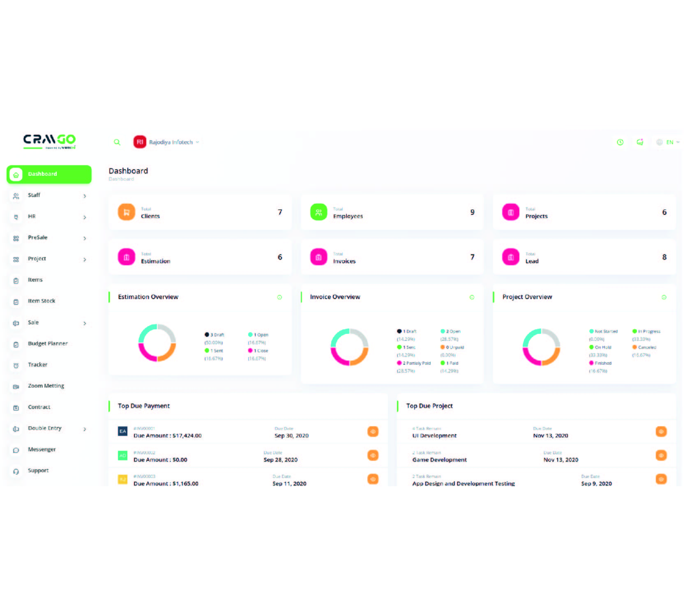Screen dimensions: 685x616
Task: Open the Game Development project name
Action: [x=439, y=460]
